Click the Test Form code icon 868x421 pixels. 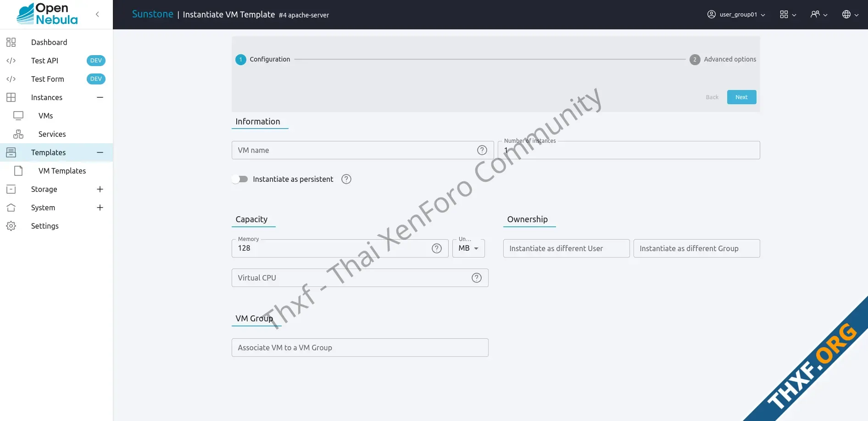pyautogui.click(x=11, y=79)
